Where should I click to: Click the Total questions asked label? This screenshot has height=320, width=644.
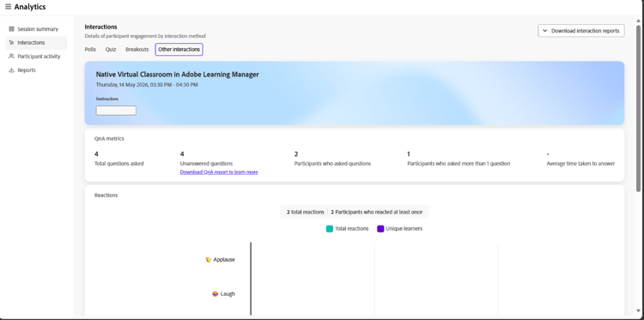pos(119,163)
